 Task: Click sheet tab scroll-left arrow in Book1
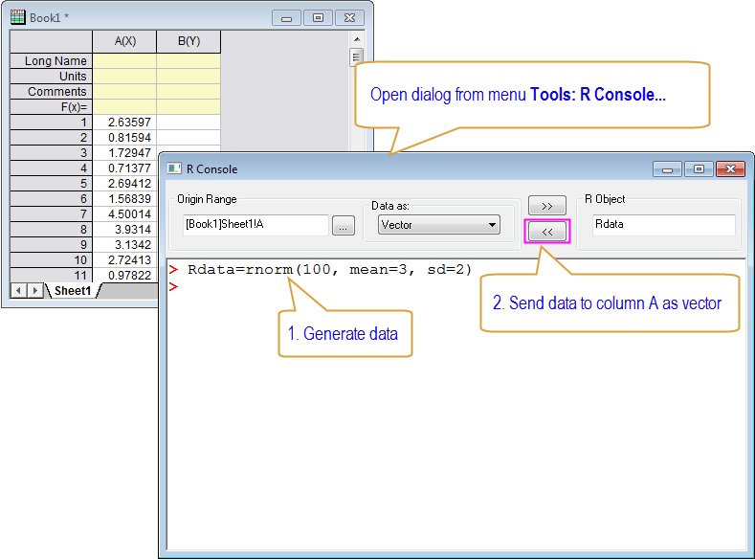pyautogui.click(x=18, y=291)
